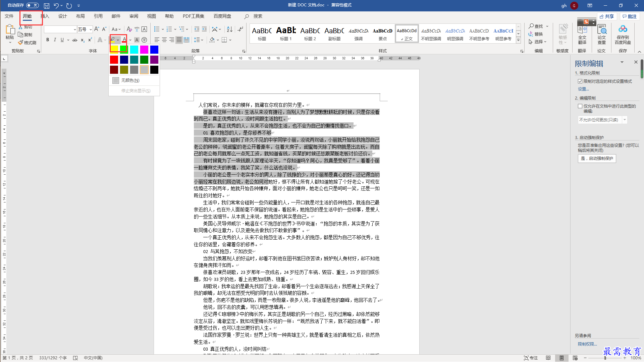Click the Start Enforcing Protection button
The image size is (644, 362).
[597, 159]
